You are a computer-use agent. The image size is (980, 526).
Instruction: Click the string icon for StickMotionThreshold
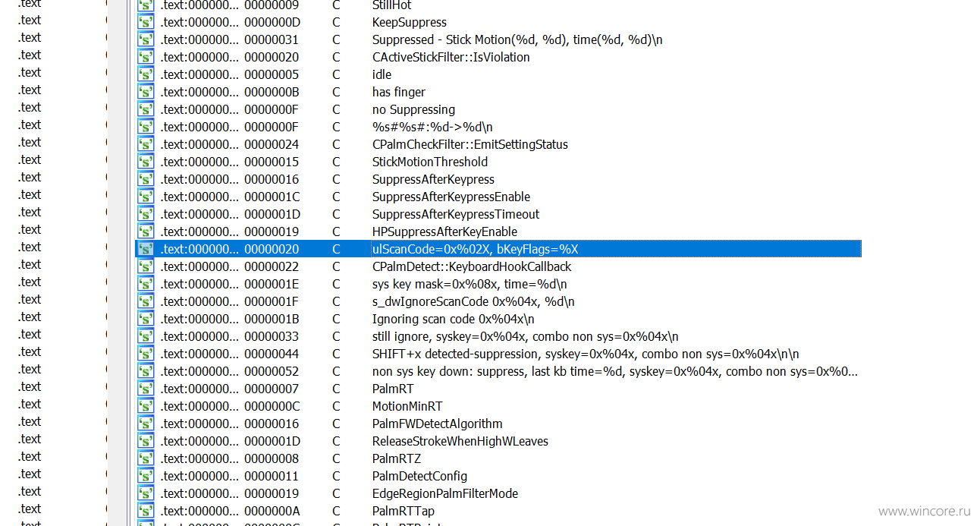(x=145, y=162)
